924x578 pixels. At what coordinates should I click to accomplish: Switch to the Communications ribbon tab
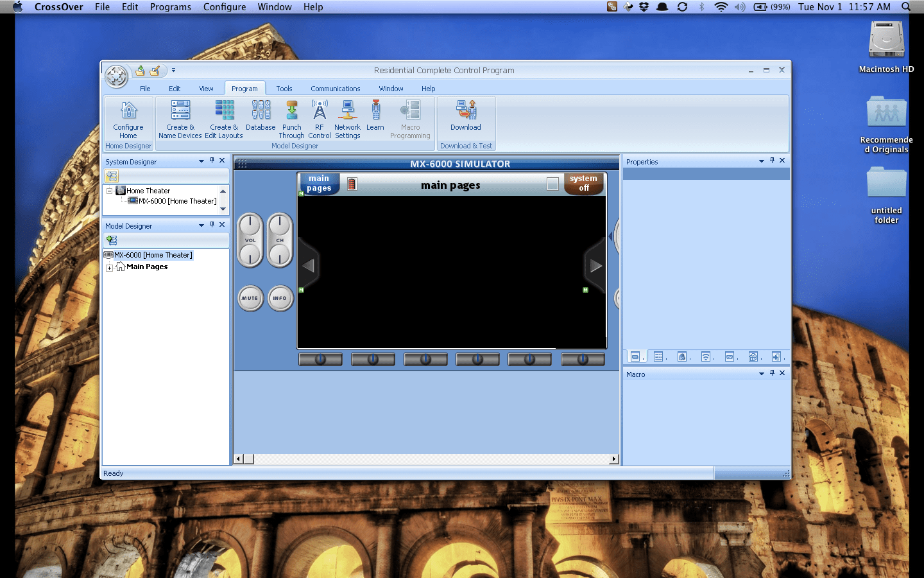[x=335, y=88]
